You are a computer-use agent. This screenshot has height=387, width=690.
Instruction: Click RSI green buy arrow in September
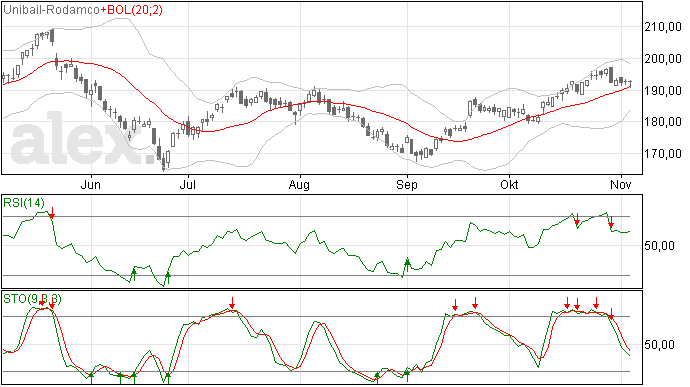407,265
